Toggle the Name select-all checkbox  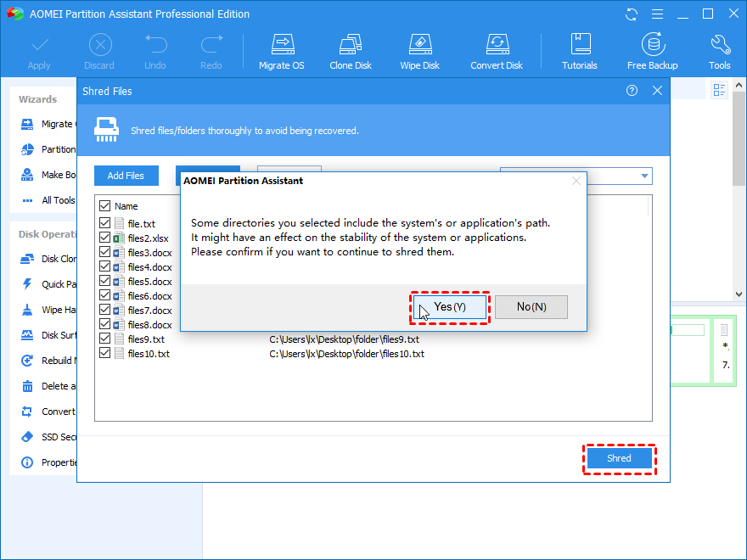[104, 205]
